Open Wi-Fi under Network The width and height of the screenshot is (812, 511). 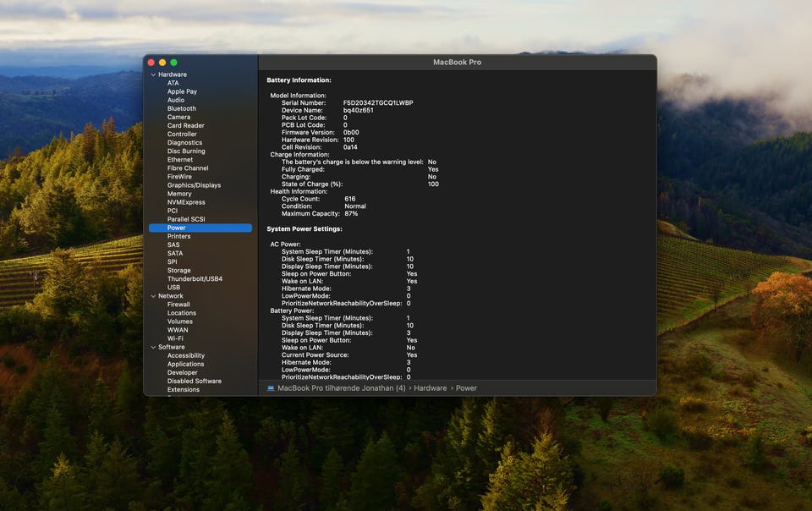pos(175,338)
